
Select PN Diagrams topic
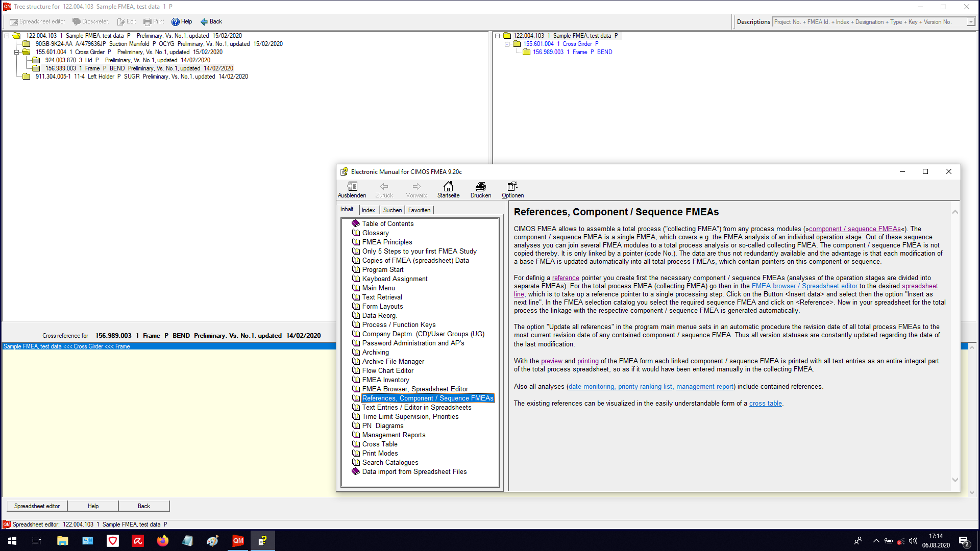[x=382, y=425]
